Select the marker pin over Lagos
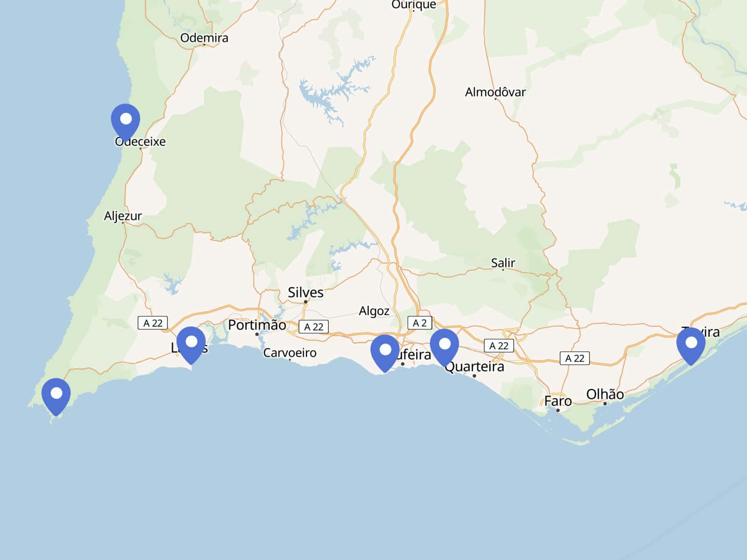The image size is (747, 560). tap(191, 343)
